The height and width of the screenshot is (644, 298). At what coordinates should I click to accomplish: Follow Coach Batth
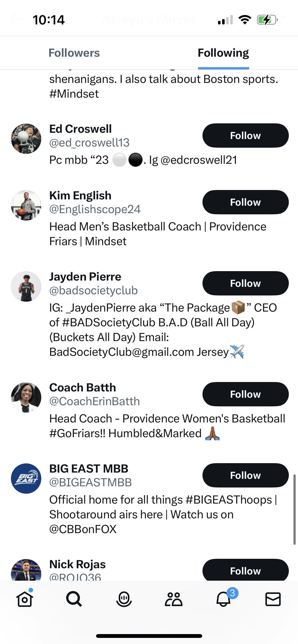point(245,394)
